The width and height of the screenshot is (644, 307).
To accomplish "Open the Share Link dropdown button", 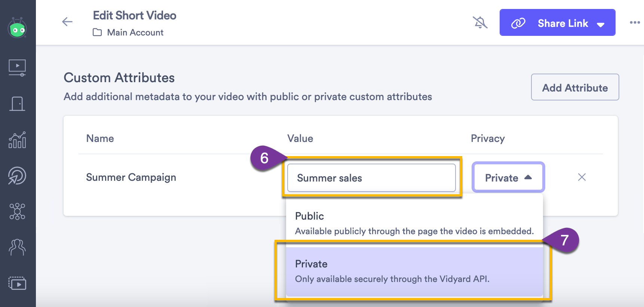I will pos(557,22).
